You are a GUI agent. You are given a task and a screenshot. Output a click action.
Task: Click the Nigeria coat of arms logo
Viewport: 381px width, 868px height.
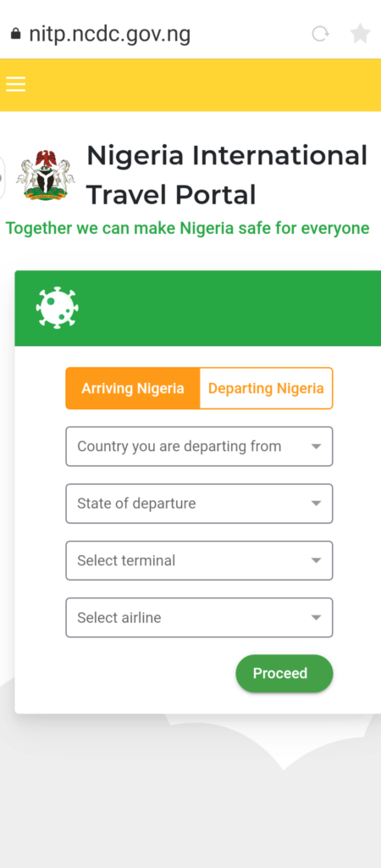coord(46,175)
